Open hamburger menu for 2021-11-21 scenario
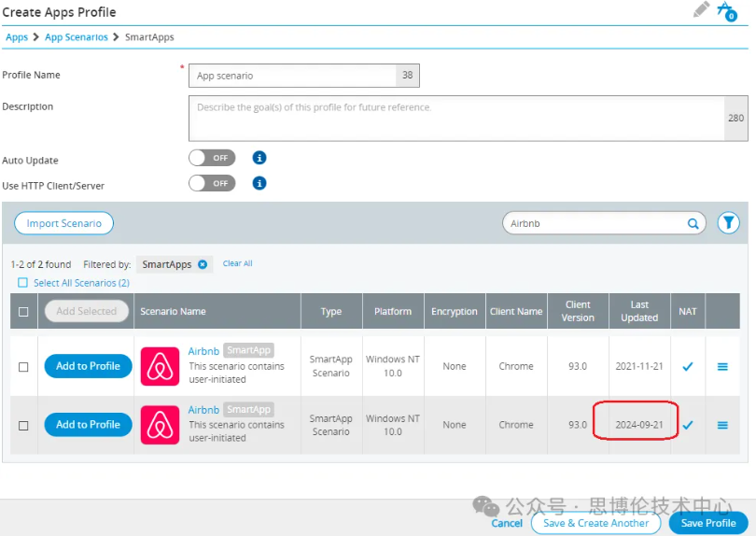Viewport: 756px width, 536px height. 722,367
